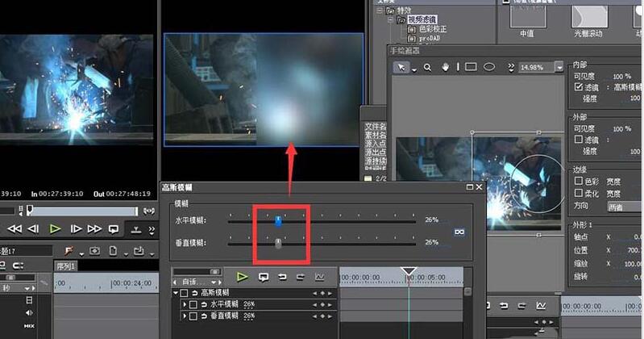
Task: Click the audio speaker icon in timeline header
Action: [x=29, y=312]
